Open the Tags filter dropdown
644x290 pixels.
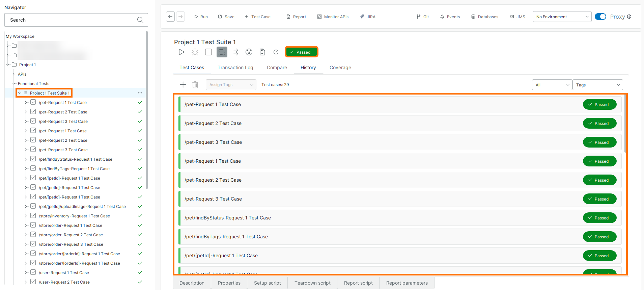(598, 85)
